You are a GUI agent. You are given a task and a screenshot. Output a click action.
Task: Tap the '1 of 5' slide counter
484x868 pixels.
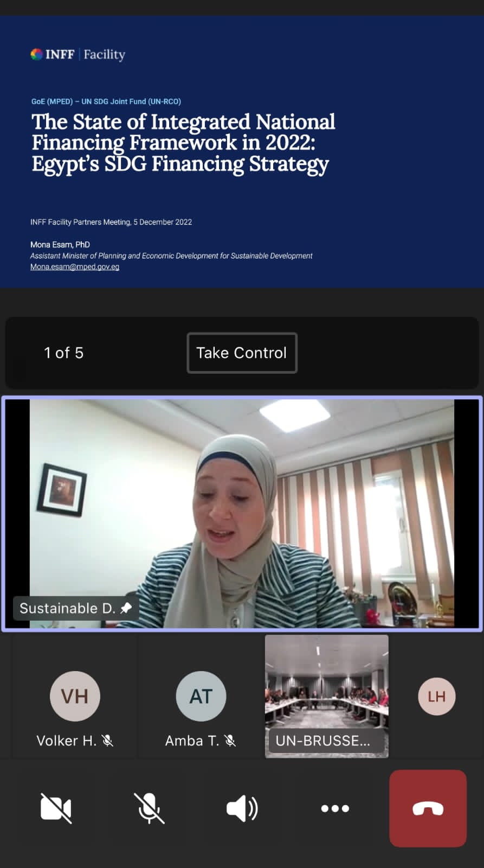pos(63,353)
